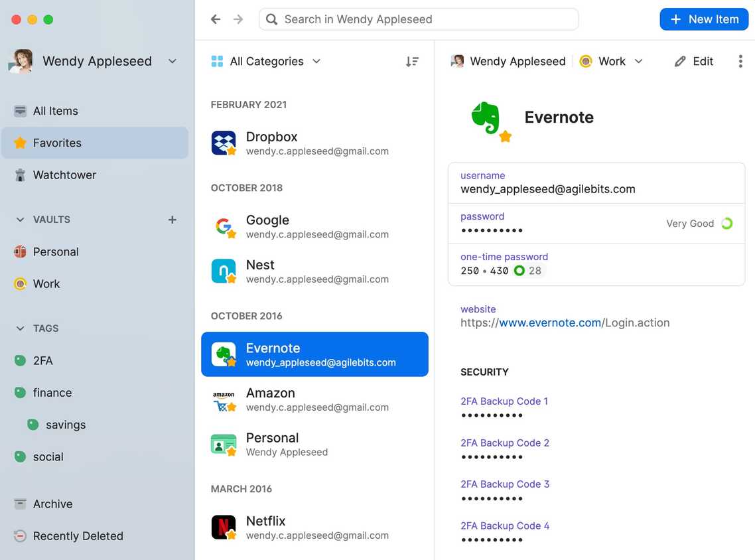Click the All Categories grid icon
The height and width of the screenshot is (560, 755).
pos(217,61)
